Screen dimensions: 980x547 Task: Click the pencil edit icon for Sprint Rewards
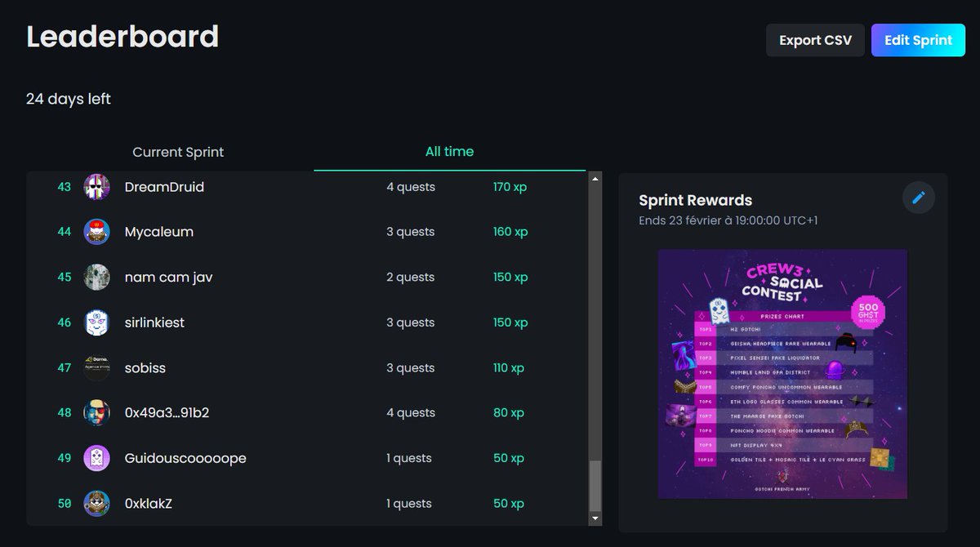[919, 198]
